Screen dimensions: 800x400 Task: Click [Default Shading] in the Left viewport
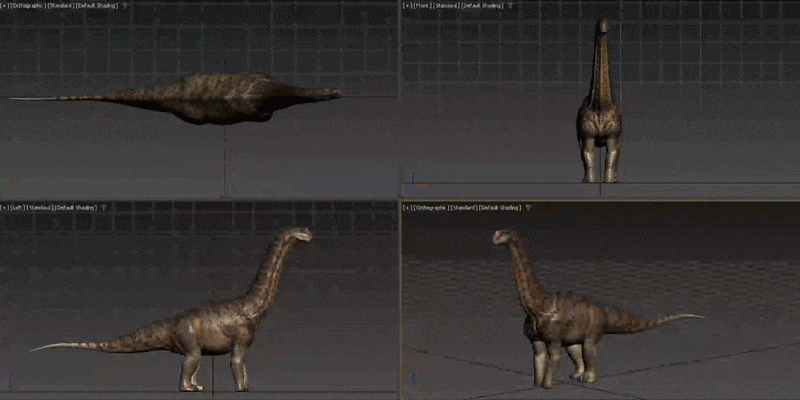(77, 208)
